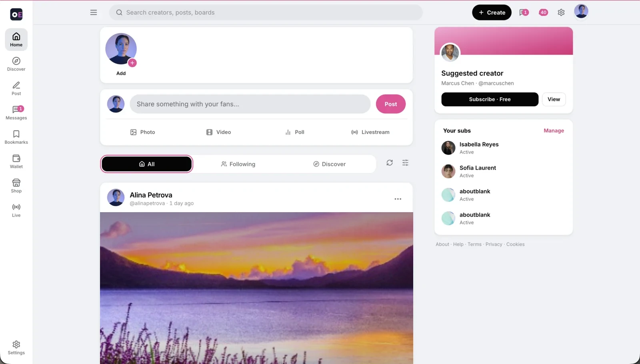
Task: Open Settings at sidebar bottom
Action: (x=16, y=348)
